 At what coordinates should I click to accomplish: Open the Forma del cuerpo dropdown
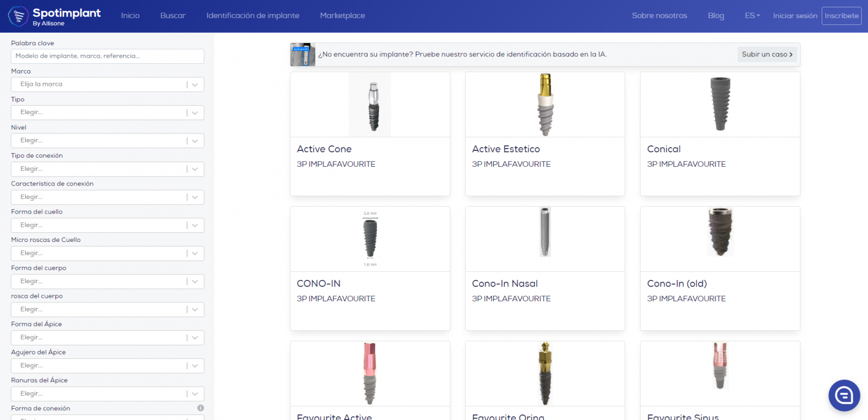[x=107, y=282]
